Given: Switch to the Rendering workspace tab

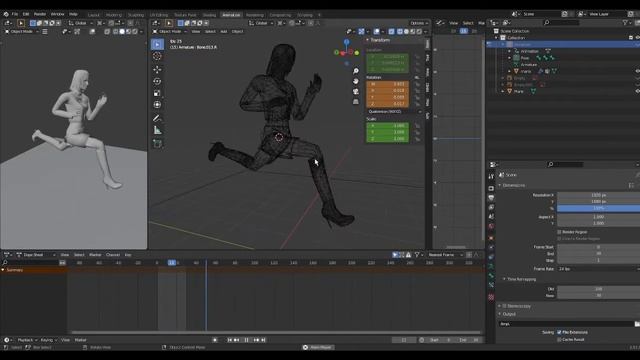Looking at the screenshot, I should [x=254, y=15].
